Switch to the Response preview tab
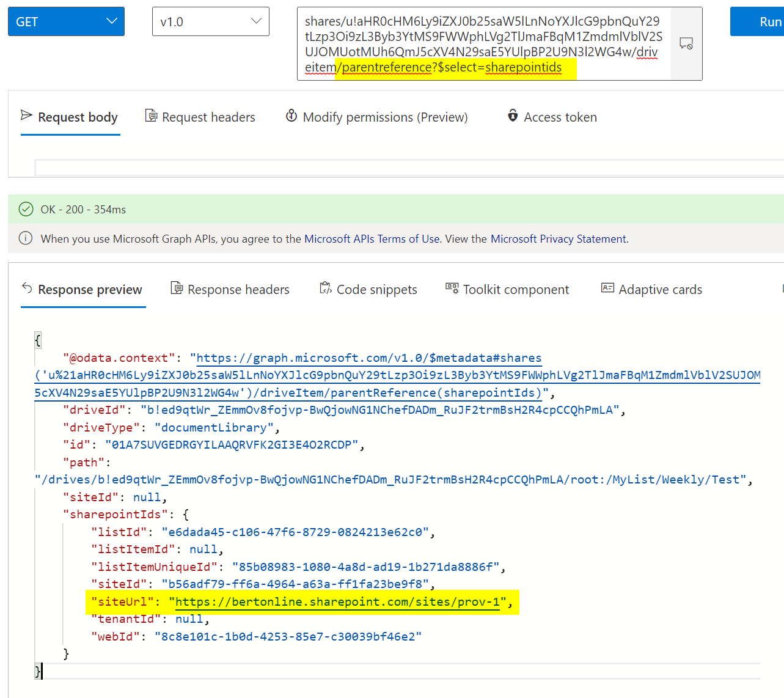 click(x=89, y=290)
